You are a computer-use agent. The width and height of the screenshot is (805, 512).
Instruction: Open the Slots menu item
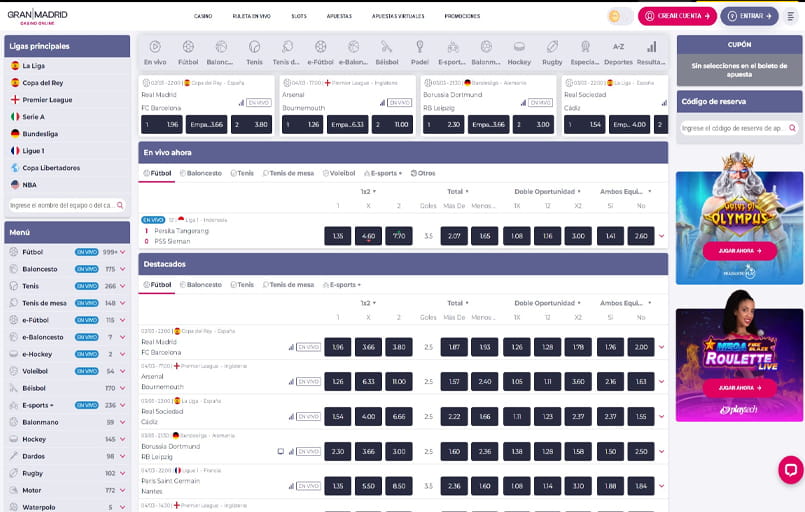coord(299,16)
